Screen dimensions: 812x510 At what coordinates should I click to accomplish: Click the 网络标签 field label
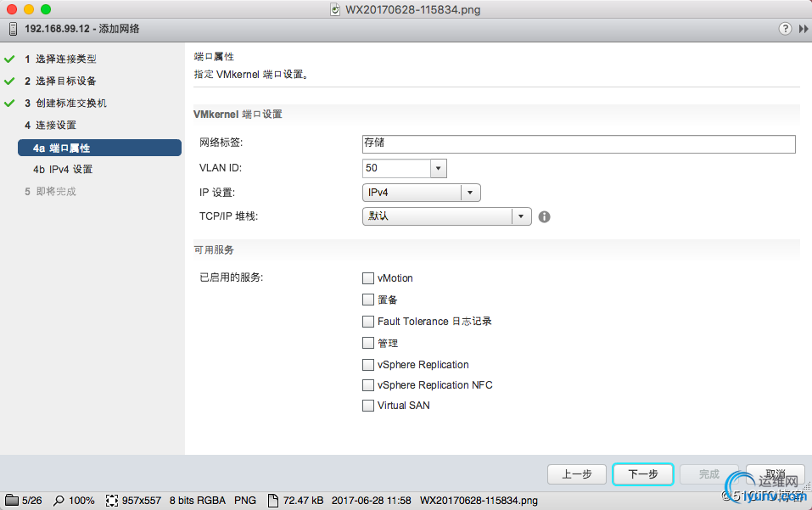[221, 143]
